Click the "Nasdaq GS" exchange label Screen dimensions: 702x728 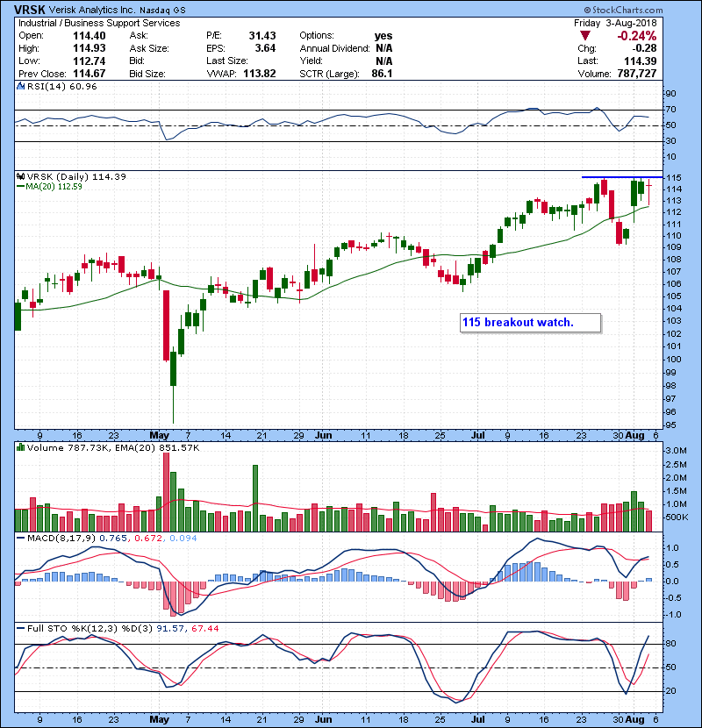tap(161, 11)
